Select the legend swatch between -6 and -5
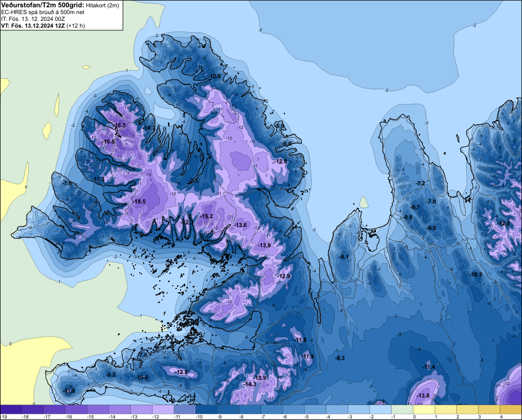This screenshot has height=420, width=522. pyautogui.click(x=293, y=409)
